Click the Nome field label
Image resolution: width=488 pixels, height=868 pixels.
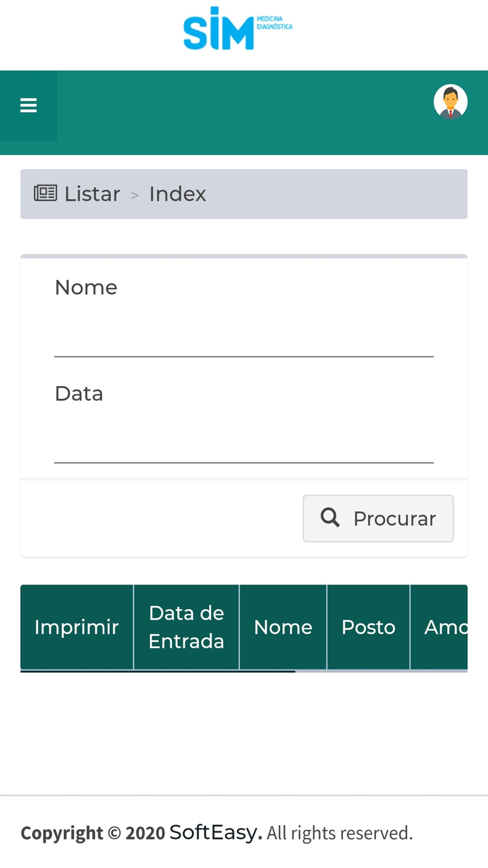(86, 288)
